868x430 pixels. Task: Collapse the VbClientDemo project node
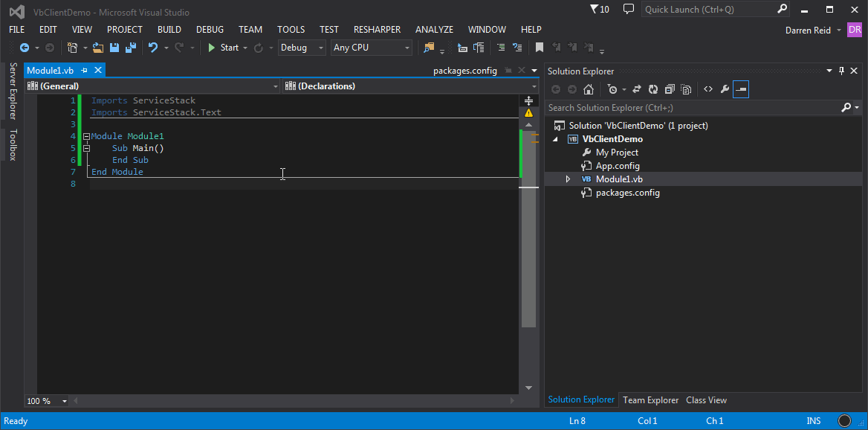click(x=556, y=140)
